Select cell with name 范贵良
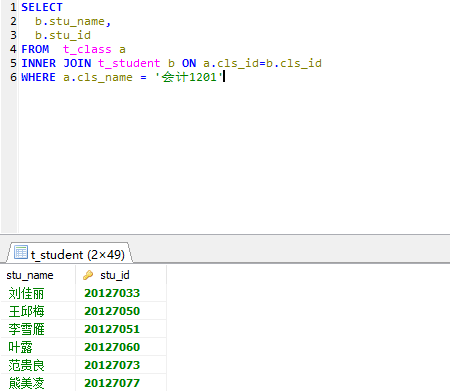 click(38, 365)
